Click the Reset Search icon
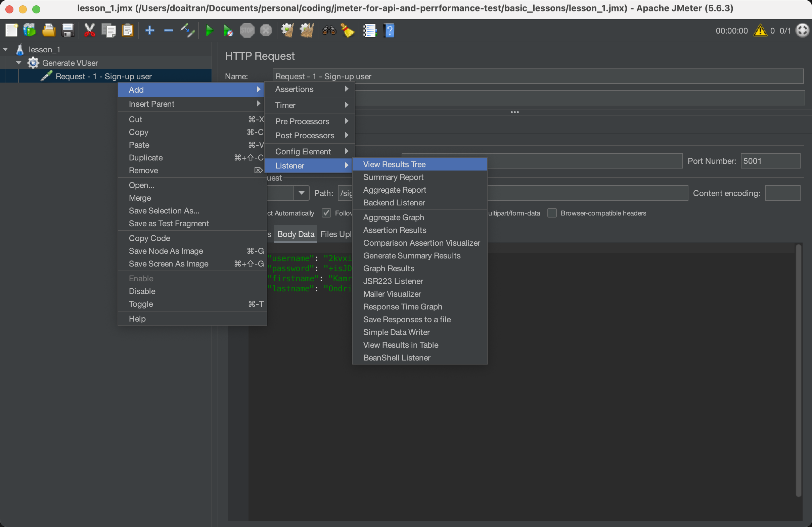 coord(348,30)
